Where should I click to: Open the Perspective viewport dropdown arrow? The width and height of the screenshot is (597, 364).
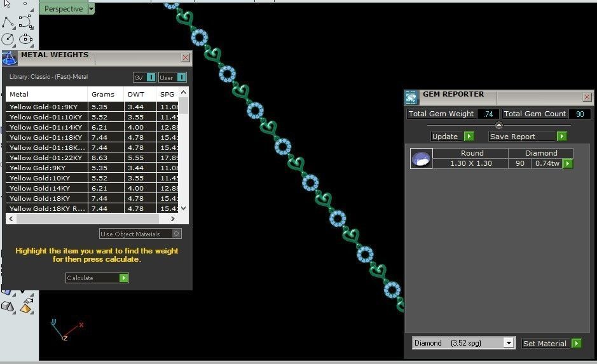point(91,9)
